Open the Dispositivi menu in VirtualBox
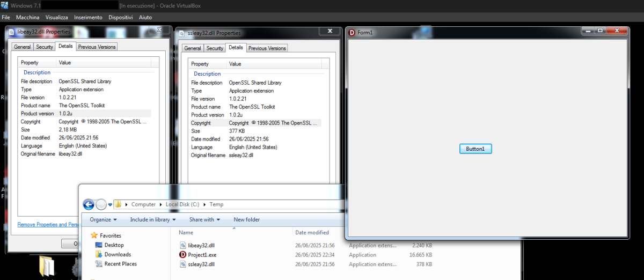 (121, 18)
